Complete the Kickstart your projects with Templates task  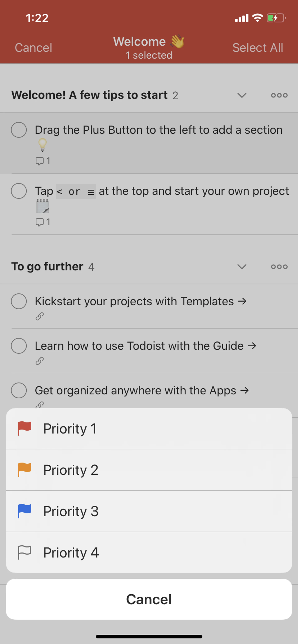pos(19,301)
